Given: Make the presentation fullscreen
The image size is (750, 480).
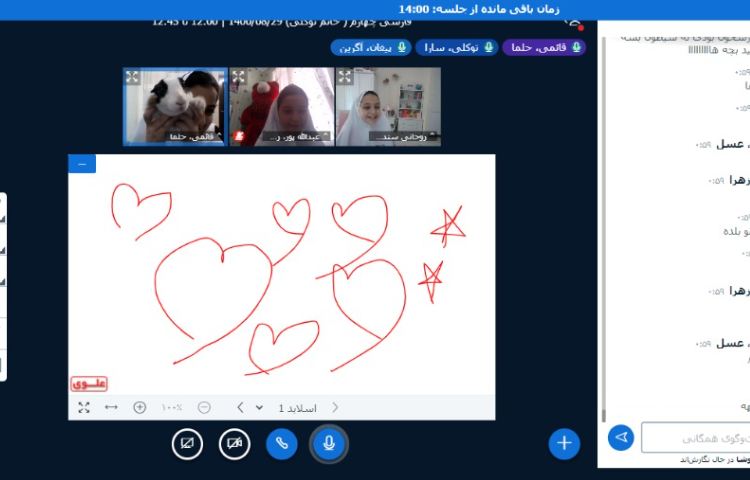Looking at the screenshot, I should point(84,407).
